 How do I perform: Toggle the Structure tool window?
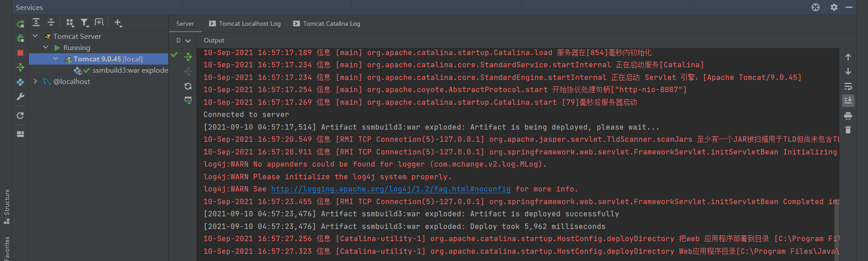coord(7,206)
